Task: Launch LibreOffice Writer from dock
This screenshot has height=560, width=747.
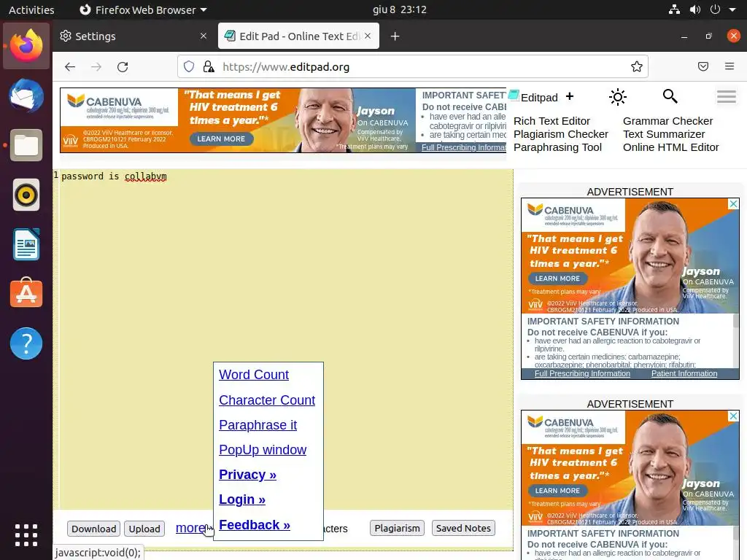Action: point(26,244)
